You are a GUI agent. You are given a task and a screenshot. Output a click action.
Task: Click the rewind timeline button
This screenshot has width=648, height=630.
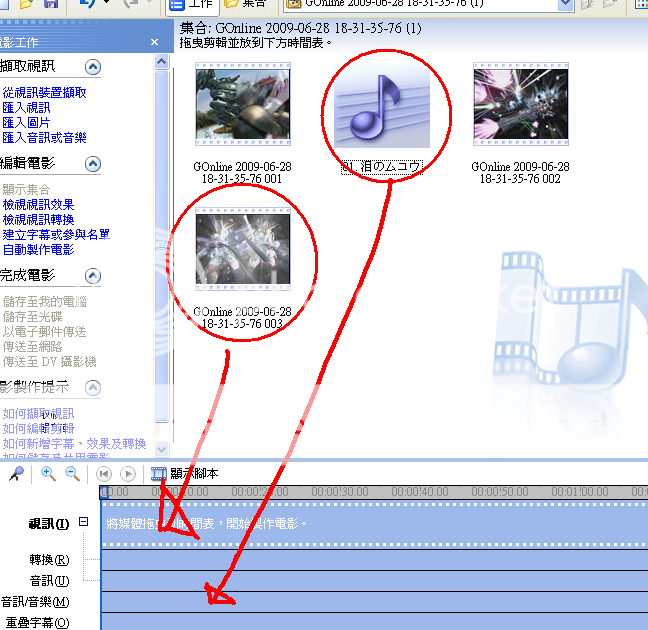pos(104,474)
